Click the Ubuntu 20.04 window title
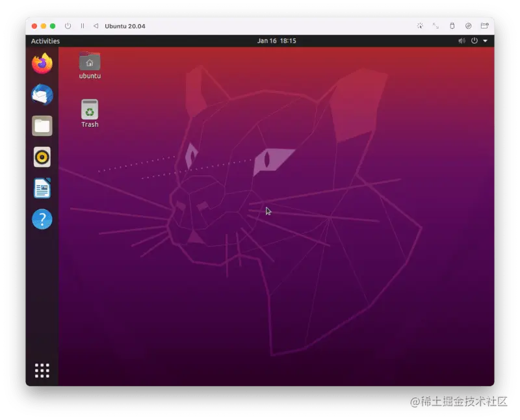 click(125, 26)
